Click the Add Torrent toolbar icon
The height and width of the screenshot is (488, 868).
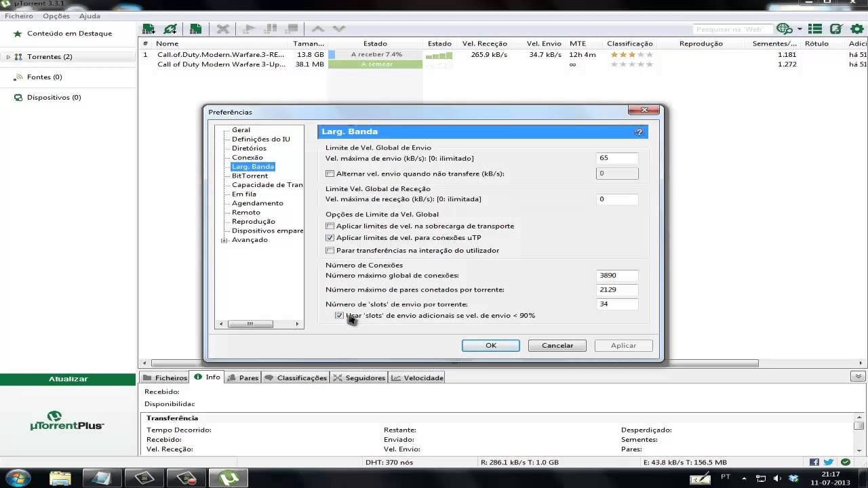(149, 29)
